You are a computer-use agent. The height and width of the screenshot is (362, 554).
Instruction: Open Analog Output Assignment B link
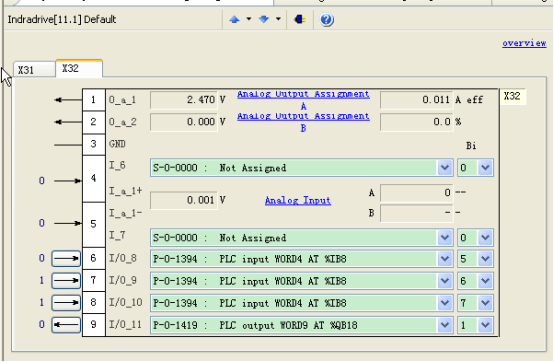[x=303, y=121]
